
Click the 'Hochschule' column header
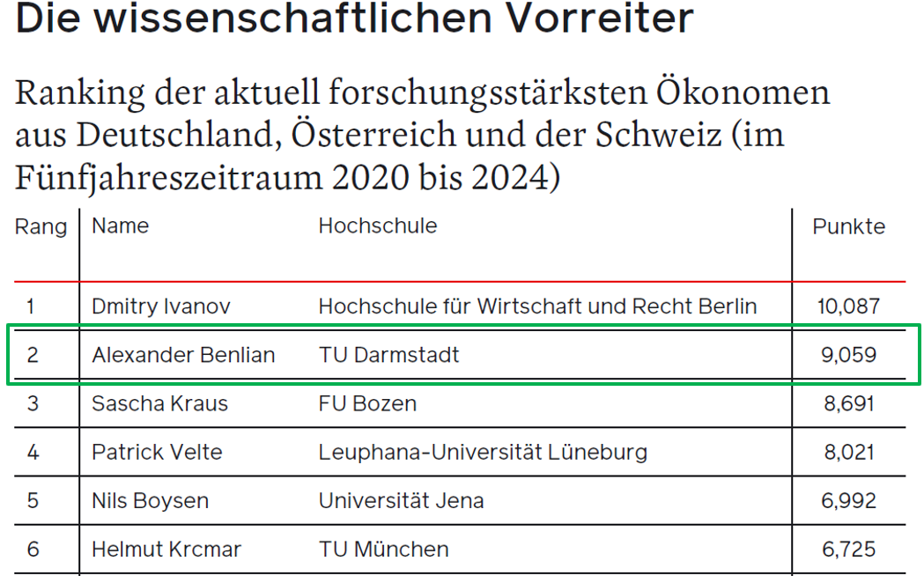[378, 226]
